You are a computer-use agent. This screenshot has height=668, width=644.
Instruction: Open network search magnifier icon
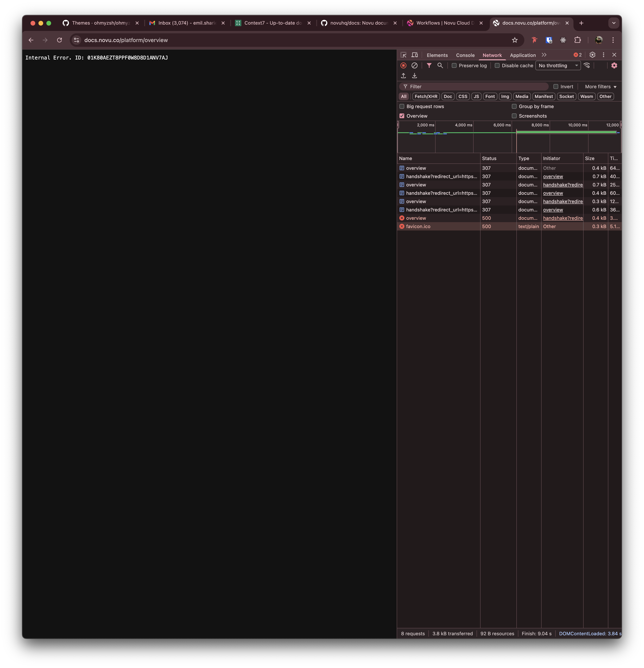[x=440, y=65]
